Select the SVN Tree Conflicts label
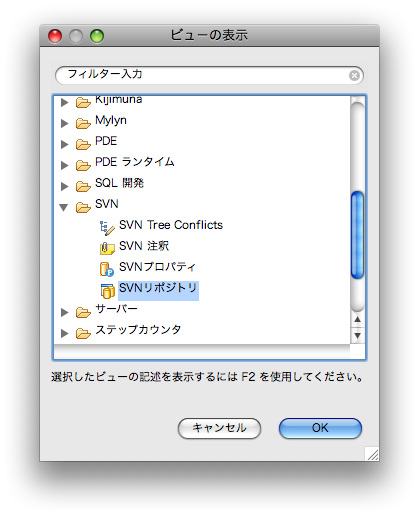Viewport: 419px width, 516px height. tap(171, 225)
